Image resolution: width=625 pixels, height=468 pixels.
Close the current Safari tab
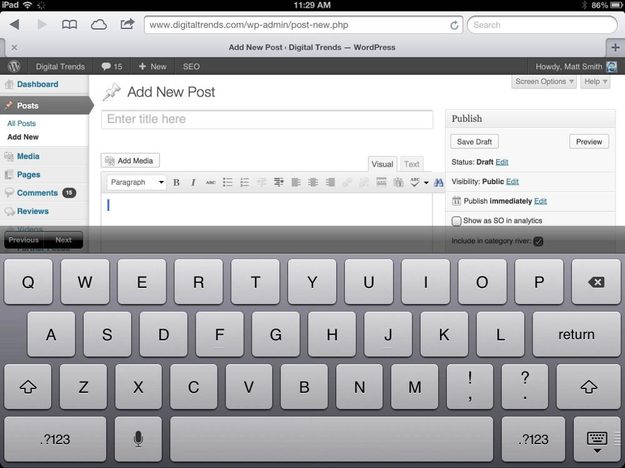(14, 47)
